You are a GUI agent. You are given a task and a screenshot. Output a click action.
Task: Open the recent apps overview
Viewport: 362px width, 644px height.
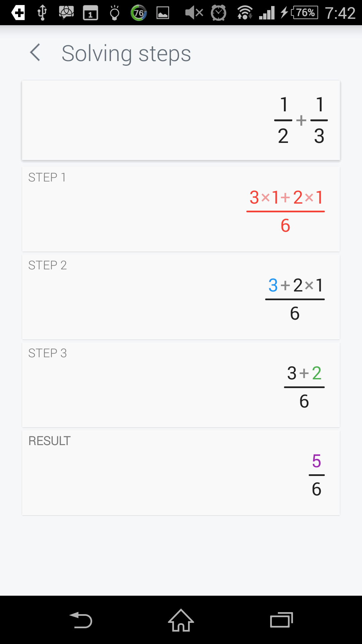[281, 620]
